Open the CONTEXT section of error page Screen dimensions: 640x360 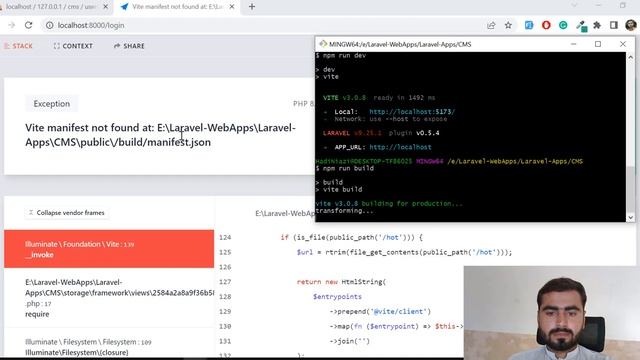click(x=73, y=46)
